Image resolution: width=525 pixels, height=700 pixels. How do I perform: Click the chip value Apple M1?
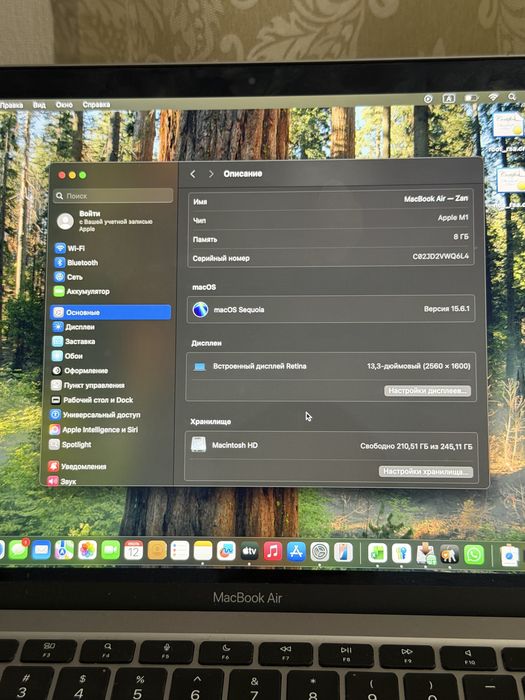453,217
